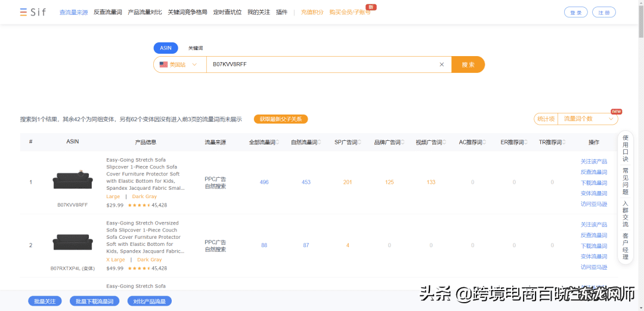Click 批量下载流量词 at the bottom
This screenshot has height=311, width=644.
(94, 301)
